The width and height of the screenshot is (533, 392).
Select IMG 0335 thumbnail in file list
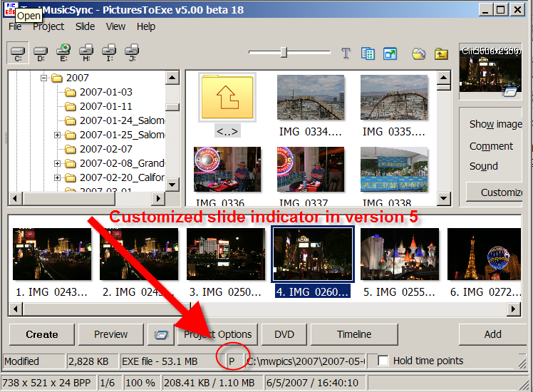[x=394, y=98]
